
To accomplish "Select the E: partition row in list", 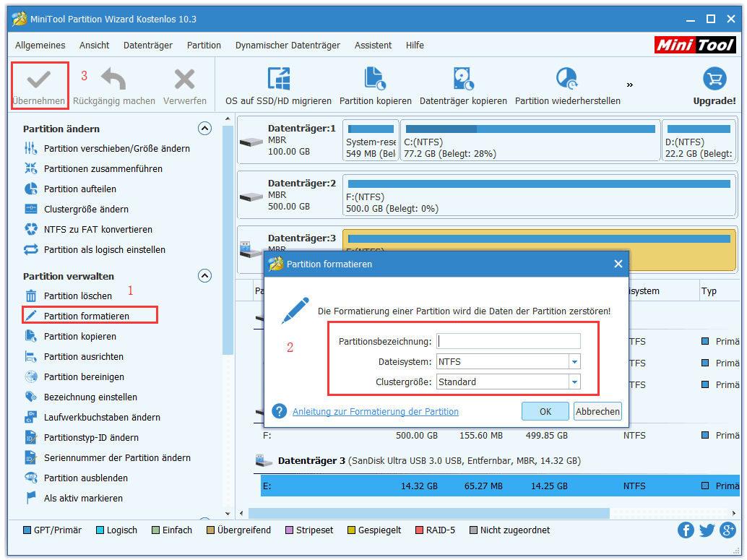I will point(500,486).
